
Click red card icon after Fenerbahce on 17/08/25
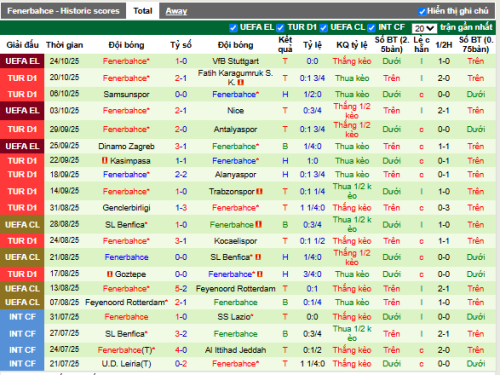[x=260, y=274]
